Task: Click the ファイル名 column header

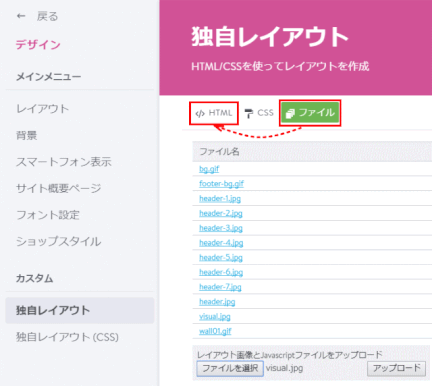Action: pyautogui.click(x=219, y=152)
